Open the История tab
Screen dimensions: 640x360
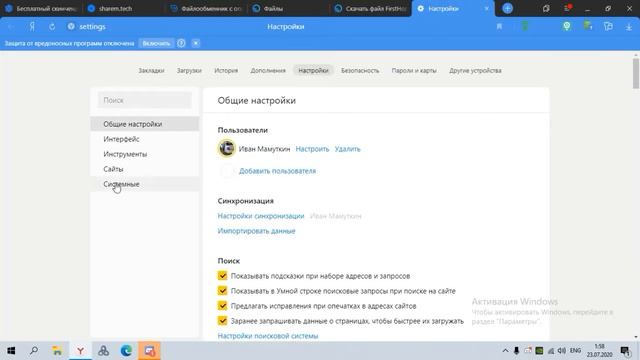point(226,71)
